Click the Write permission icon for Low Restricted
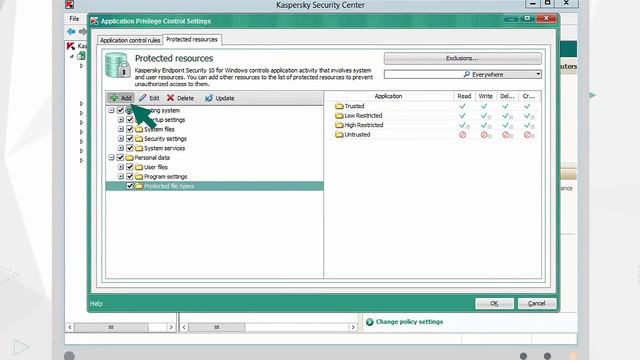The image size is (640, 360). [484, 116]
